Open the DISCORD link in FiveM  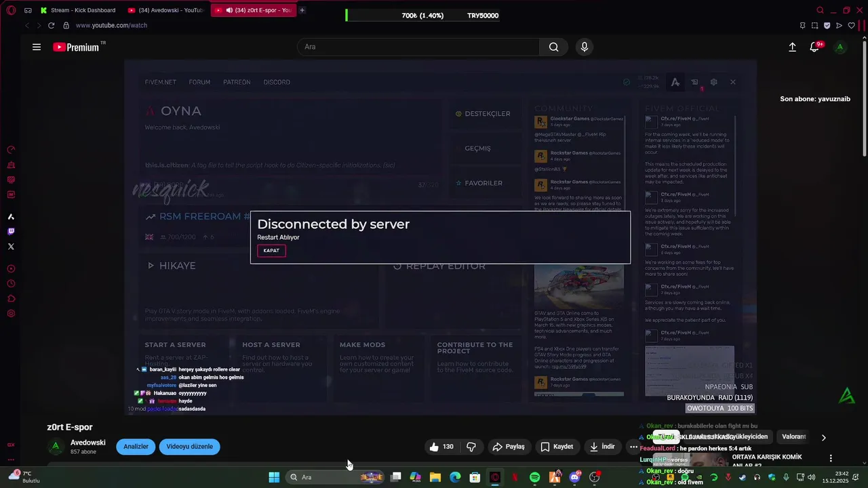point(277,82)
